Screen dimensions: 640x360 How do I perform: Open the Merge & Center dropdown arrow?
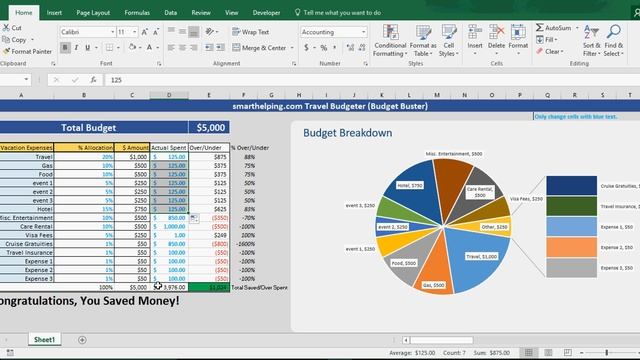pyautogui.click(x=292, y=48)
